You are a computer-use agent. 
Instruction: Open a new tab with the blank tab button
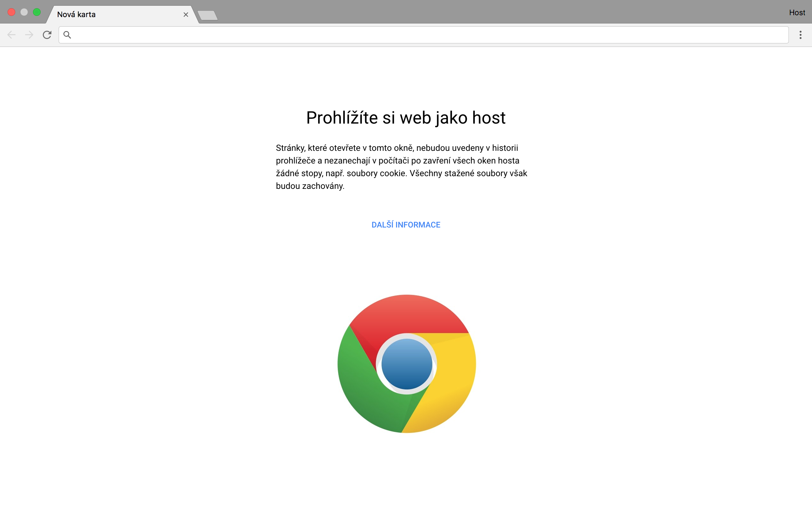(x=208, y=16)
